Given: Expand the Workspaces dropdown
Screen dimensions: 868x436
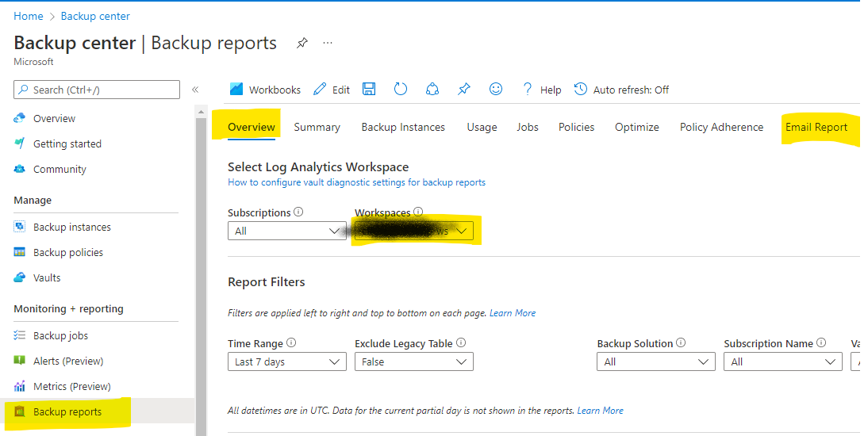Looking at the screenshot, I should click(414, 231).
